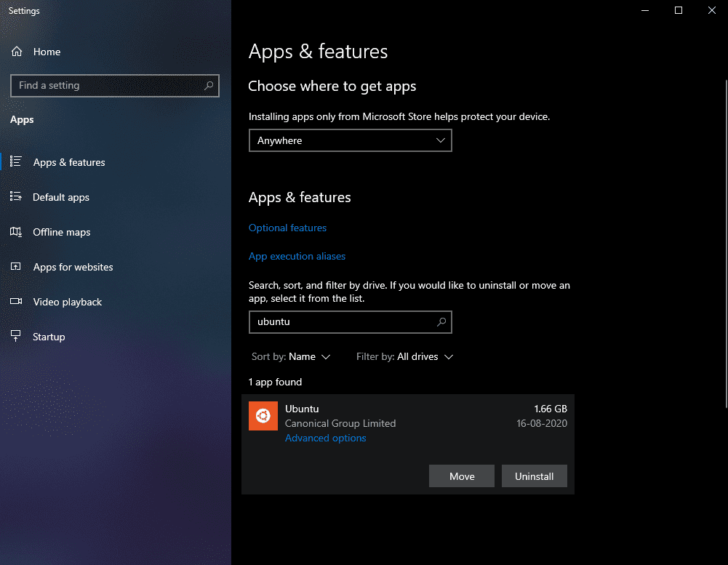This screenshot has width=728, height=565.
Task: Select the Apps & features menu item
Action: [x=69, y=161]
